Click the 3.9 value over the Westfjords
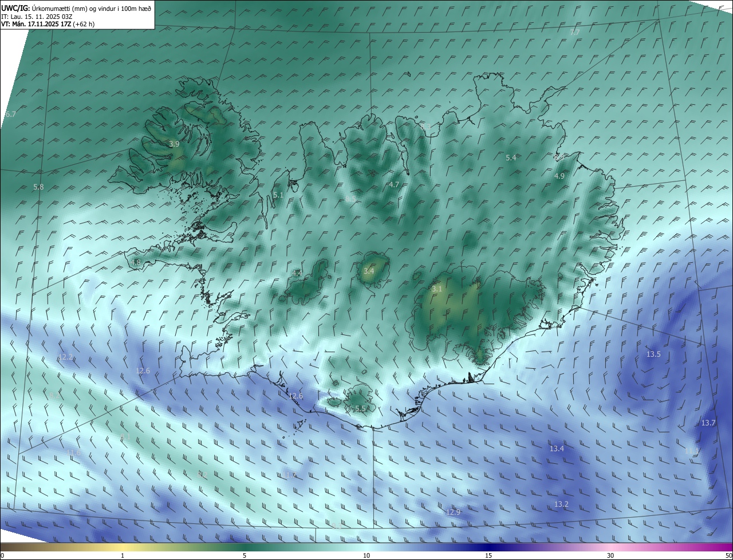 pos(175,144)
